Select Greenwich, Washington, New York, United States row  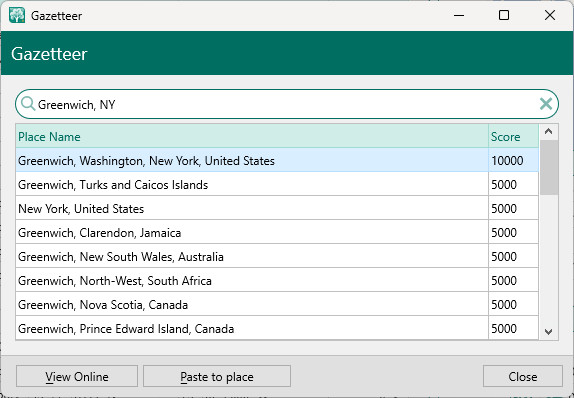coord(277,160)
